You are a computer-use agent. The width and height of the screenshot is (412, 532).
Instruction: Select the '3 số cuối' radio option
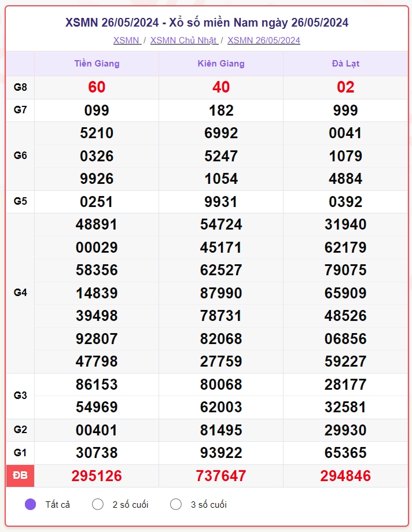pos(176,504)
